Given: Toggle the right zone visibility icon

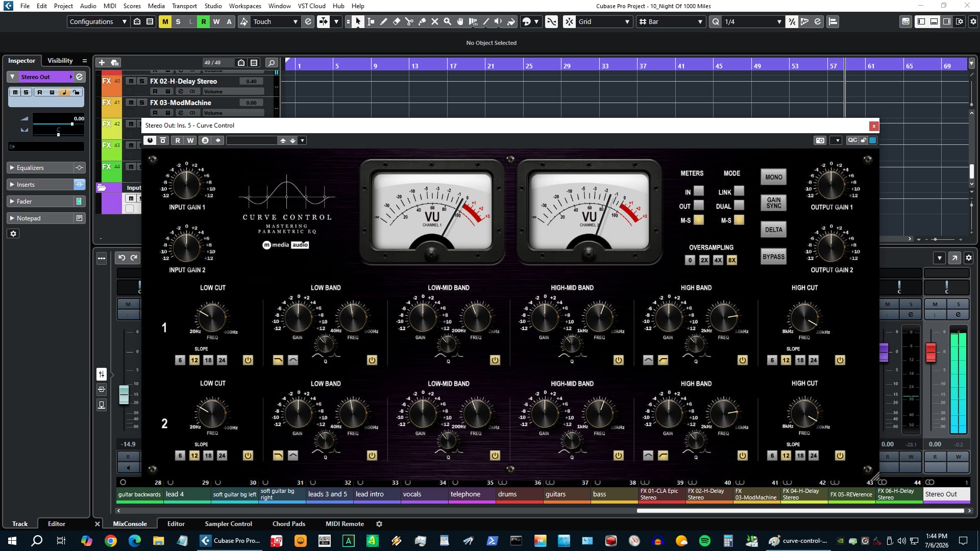Looking at the screenshot, I should 947,21.
